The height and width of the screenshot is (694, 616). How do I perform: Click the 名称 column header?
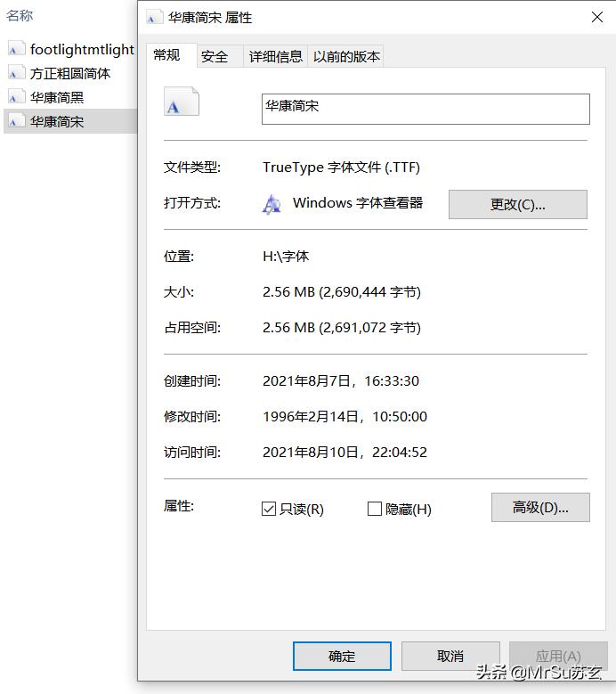20,15
